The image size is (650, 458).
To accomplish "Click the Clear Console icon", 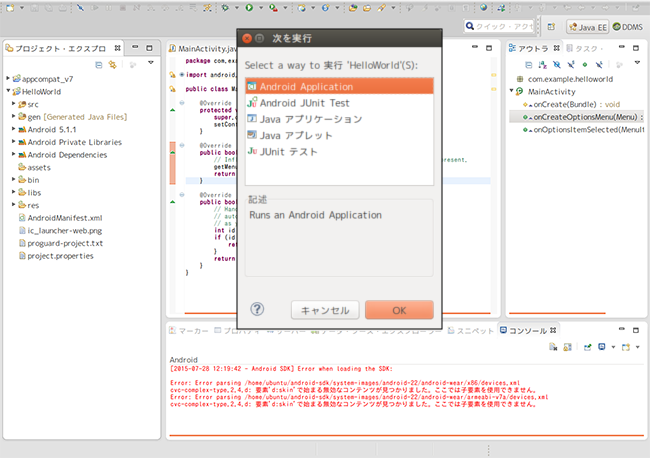I will click(553, 347).
